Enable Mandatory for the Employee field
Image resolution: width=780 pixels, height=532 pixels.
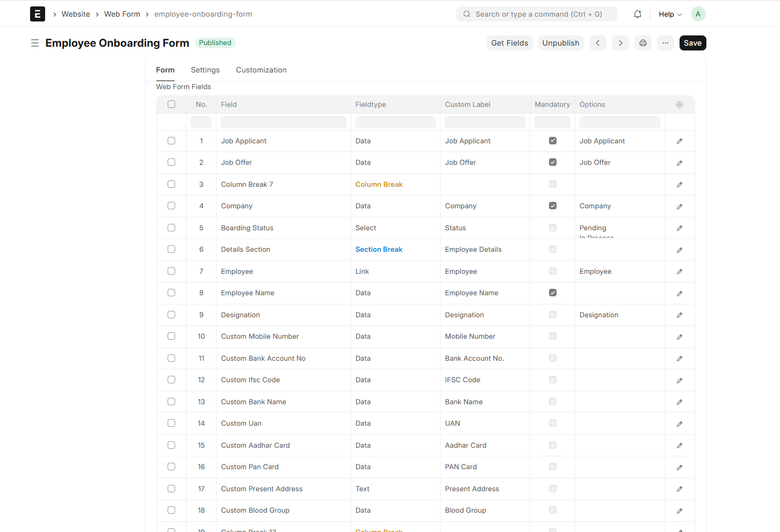[552, 271]
